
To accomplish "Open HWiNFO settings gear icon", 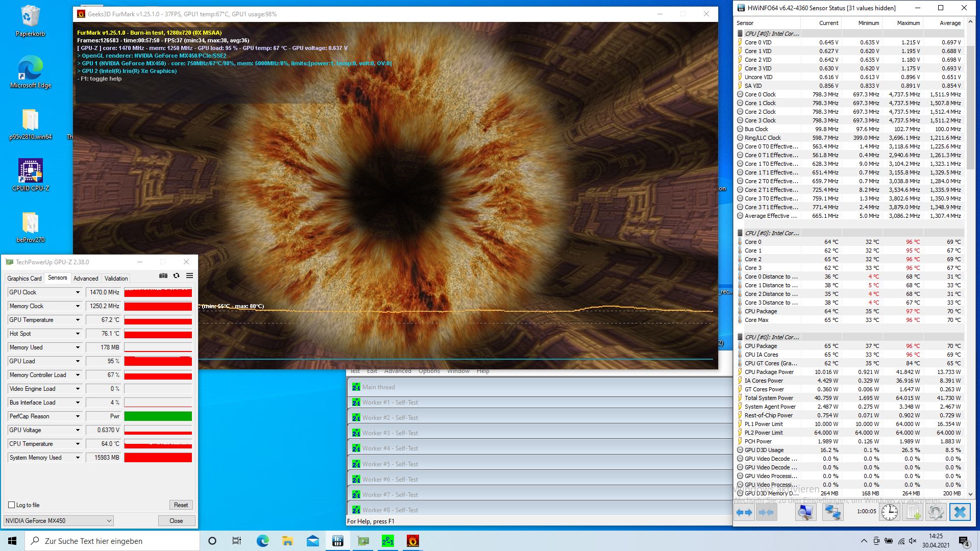I will click(x=936, y=512).
